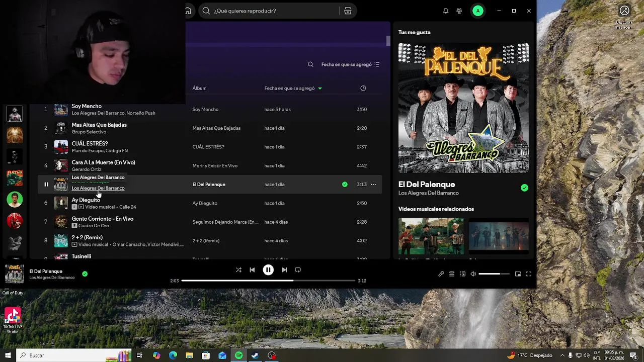Open the 'Soy Mencho' album link

pos(205,109)
